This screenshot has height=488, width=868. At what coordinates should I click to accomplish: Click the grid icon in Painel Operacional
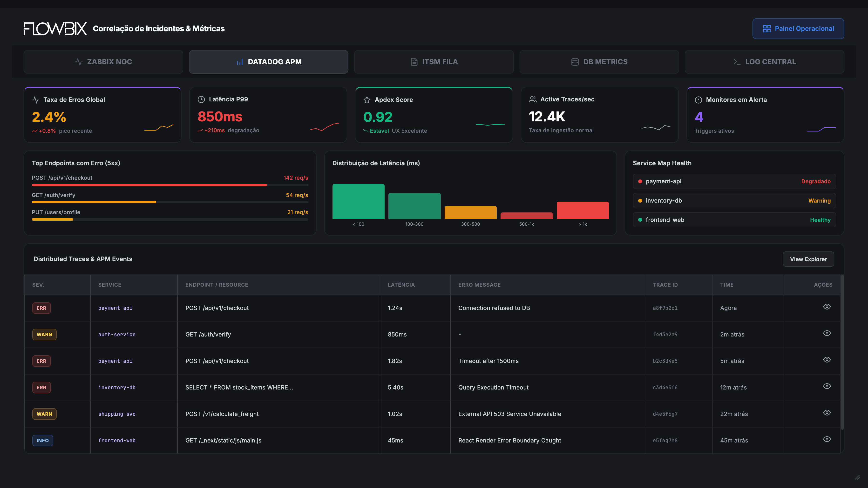766,29
